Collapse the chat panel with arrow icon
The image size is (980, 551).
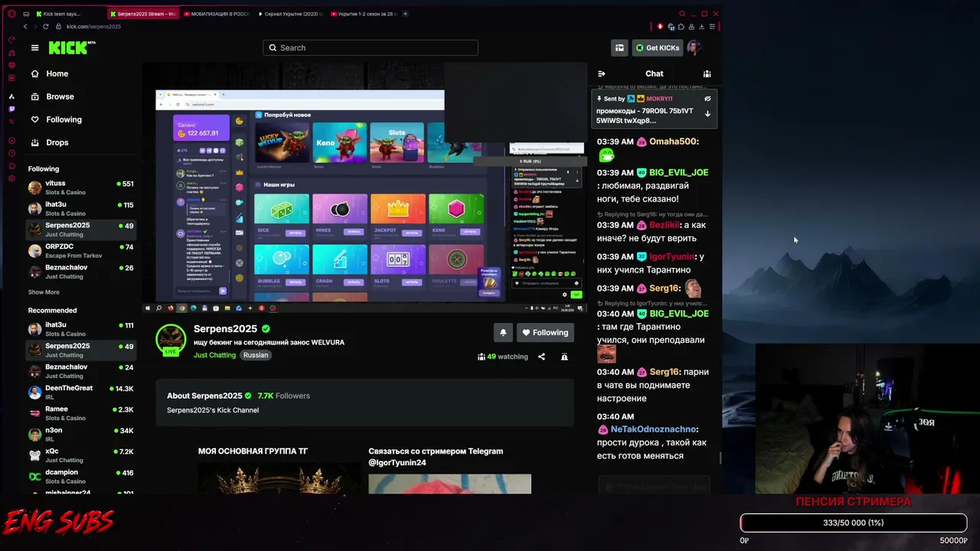point(601,73)
